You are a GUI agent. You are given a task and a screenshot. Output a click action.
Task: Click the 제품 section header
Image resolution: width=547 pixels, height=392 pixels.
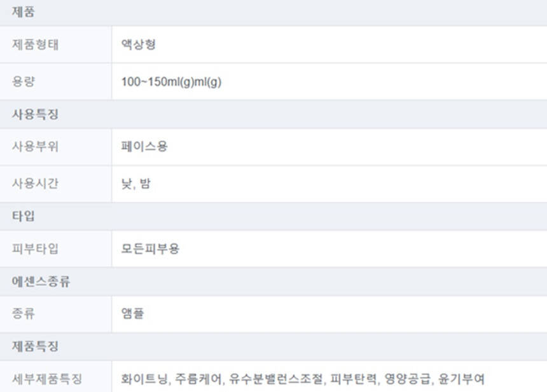click(24, 12)
